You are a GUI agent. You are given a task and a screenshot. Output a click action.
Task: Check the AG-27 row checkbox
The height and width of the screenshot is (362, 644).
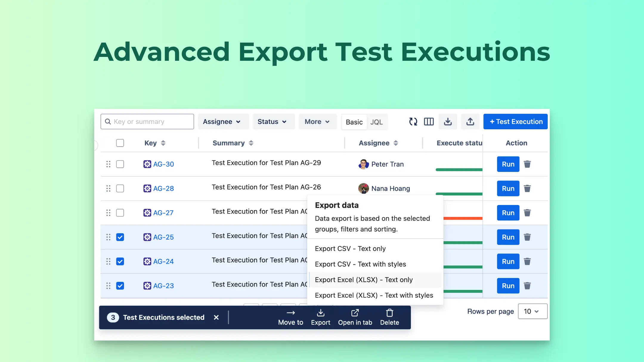(x=120, y=213)
